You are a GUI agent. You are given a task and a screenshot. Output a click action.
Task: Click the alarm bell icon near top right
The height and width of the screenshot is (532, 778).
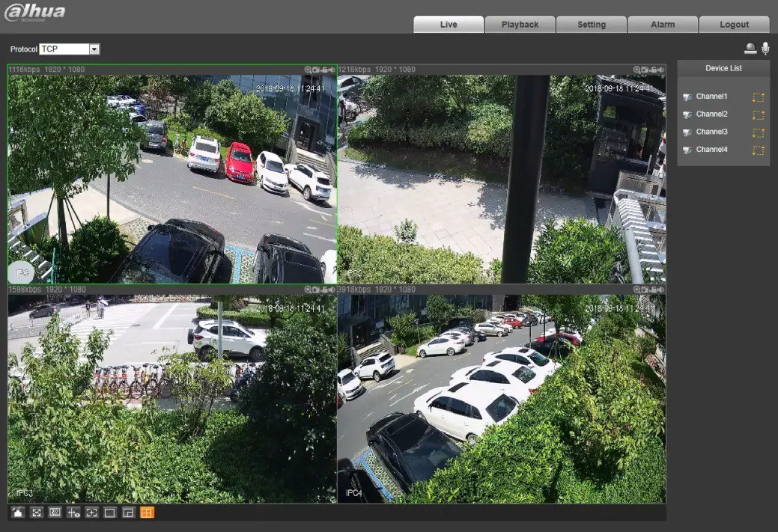click(x=750, y=48)
